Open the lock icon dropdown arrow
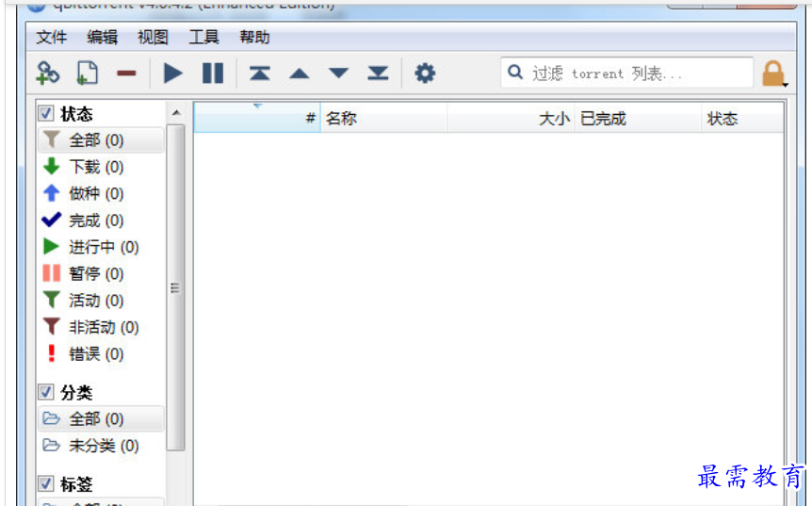The image size is (812, 506). coord(786,85)
